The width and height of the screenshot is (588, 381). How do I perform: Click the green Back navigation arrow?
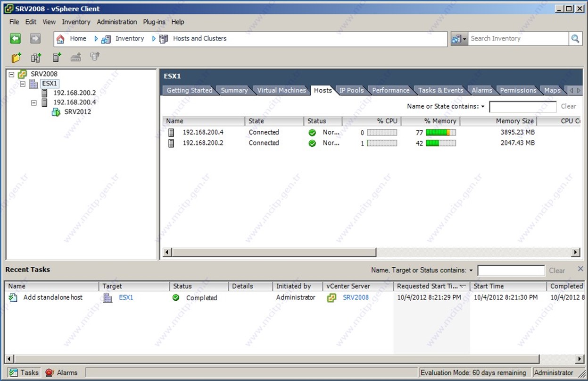(x=16, y=39)
